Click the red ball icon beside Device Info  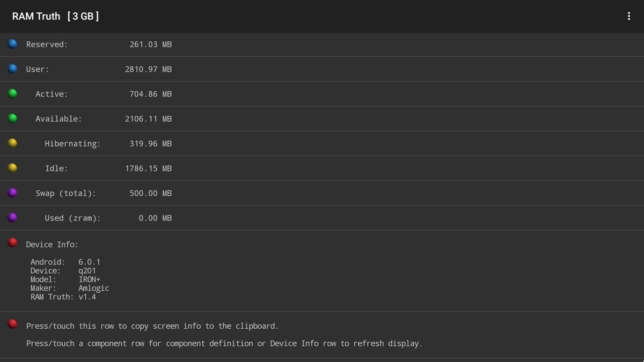[12, 242]
